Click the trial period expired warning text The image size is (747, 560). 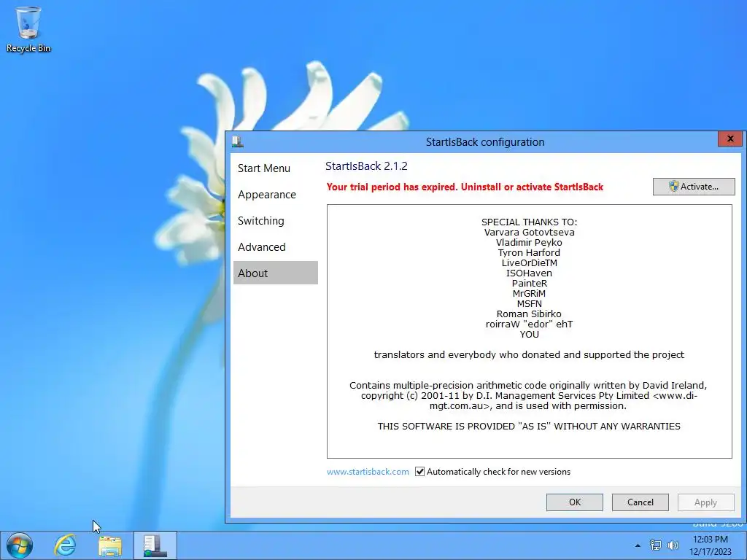tap(465, 187)
